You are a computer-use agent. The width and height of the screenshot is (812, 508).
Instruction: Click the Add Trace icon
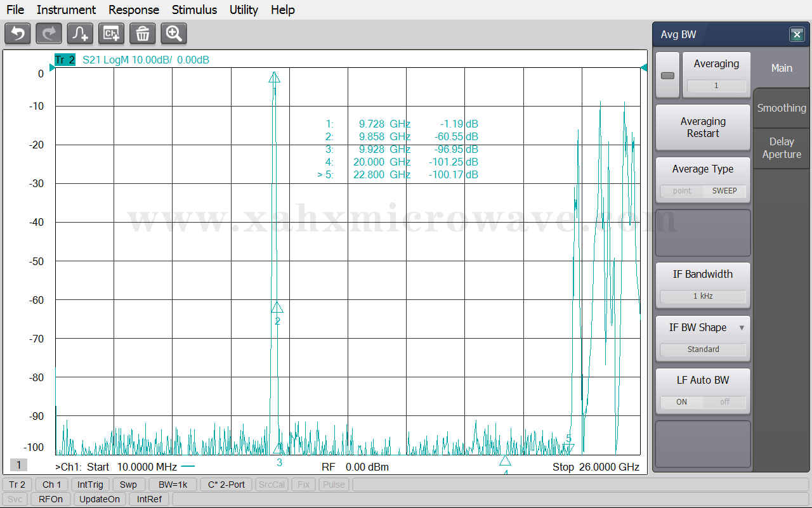tap(80, 34)
